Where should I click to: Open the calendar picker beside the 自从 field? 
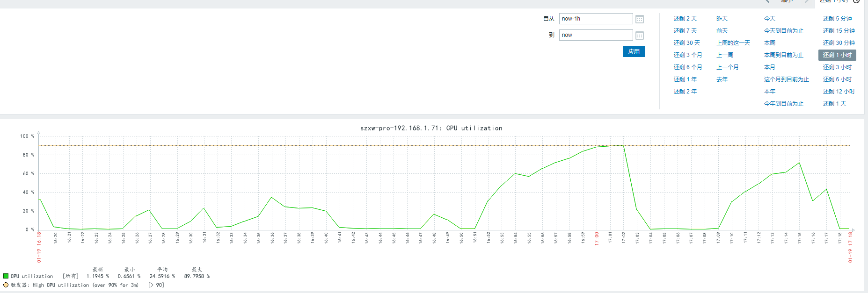point(640,19)
